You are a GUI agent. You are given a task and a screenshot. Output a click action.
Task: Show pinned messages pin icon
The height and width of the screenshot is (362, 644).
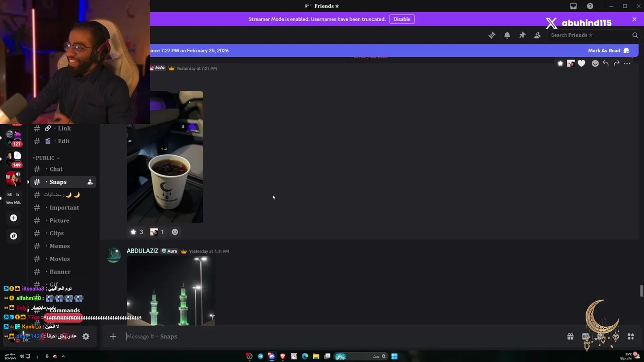point(522,35)
